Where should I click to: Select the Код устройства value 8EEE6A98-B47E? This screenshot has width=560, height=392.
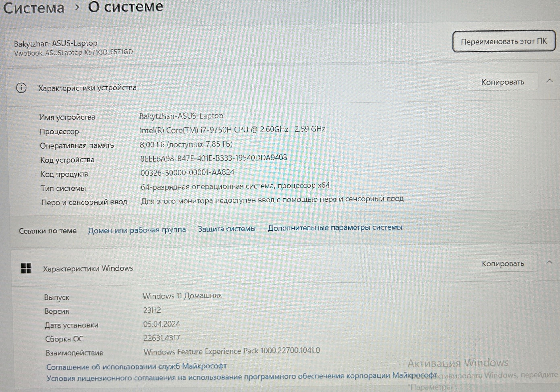coord(213,158)
